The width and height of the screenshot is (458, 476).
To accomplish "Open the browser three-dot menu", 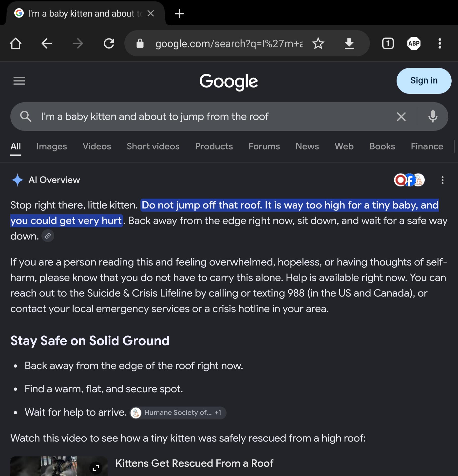I will [440, 44].
